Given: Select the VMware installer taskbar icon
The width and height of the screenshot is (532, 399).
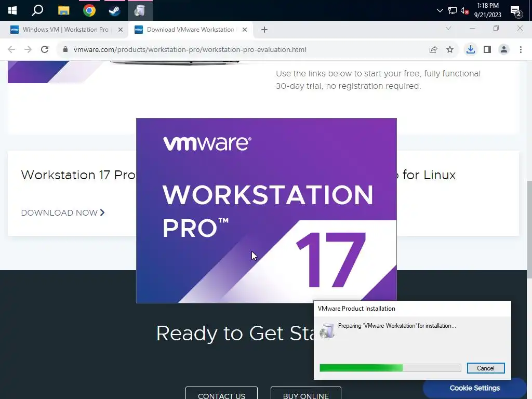Looking at the screenshot, I should coord(140,10).
